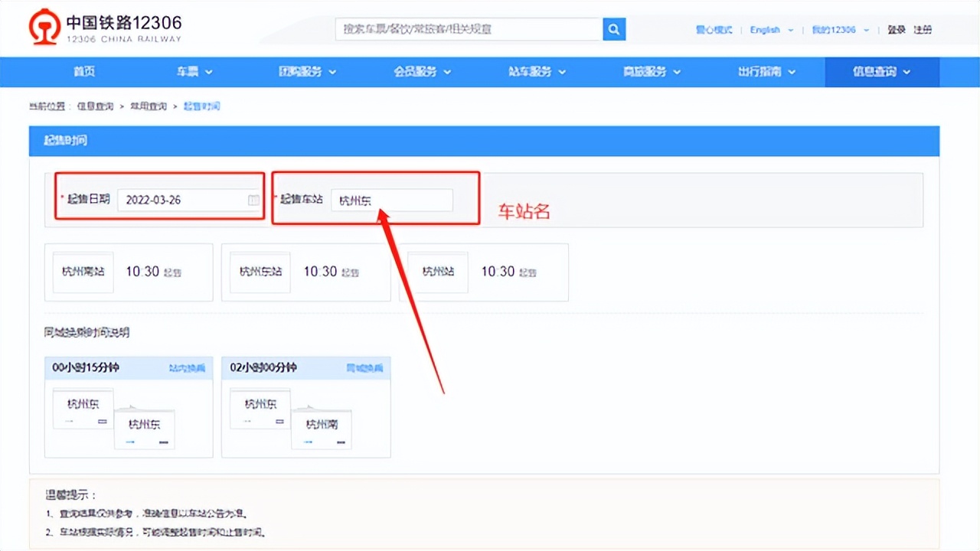The height and width of the screenshot is (551, 980).
Task: Click the 起售车站 input showing 杭州东
Action: [393, 200]
